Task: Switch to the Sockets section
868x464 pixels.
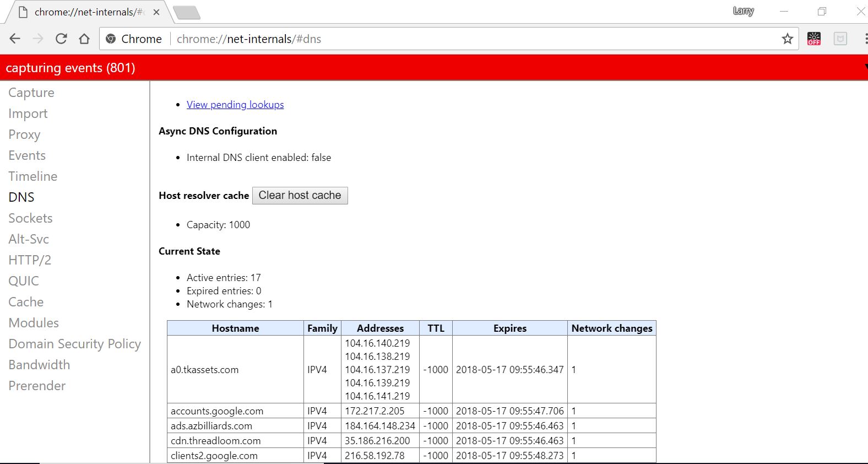Action: point(30,218)
